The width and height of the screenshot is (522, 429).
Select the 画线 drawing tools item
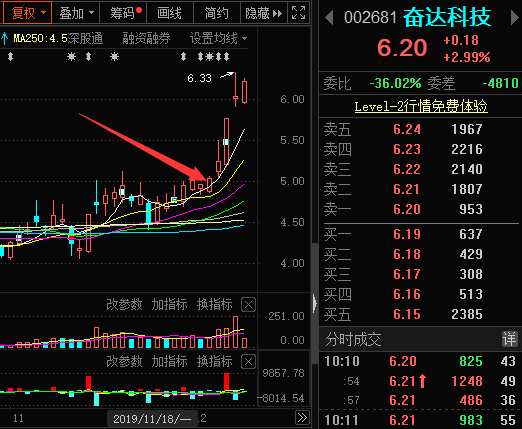tap(170, 13)
